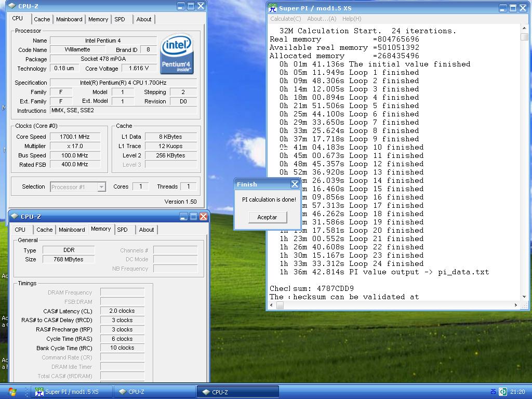Click the Level 2 256 KBytes field

(170, 155)
